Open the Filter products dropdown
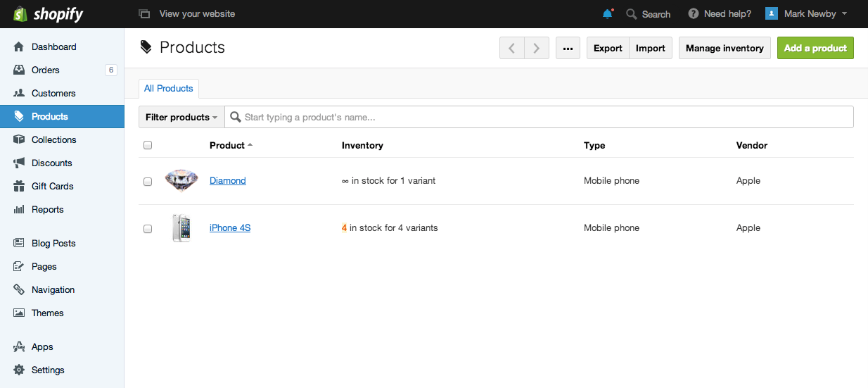The height and width of the screenshot is (388, 868). (x=181, y=117)
